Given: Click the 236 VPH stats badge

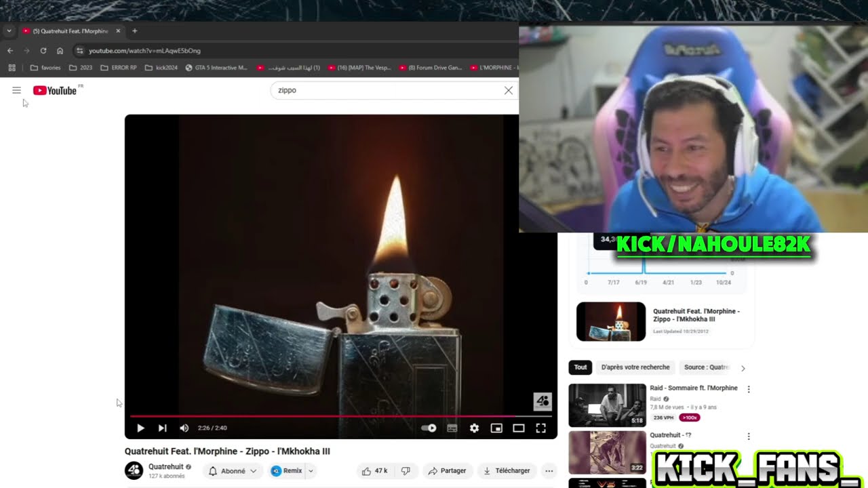Looking at the screenshot, I should pos(664,418).
